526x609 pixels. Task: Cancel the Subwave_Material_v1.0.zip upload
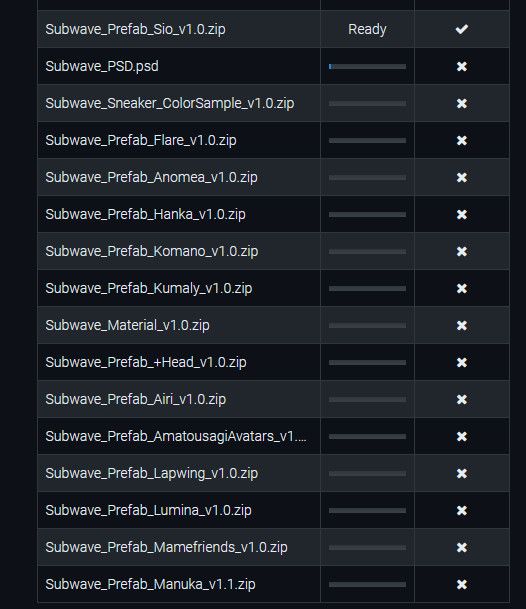click(x=462, y=325)
